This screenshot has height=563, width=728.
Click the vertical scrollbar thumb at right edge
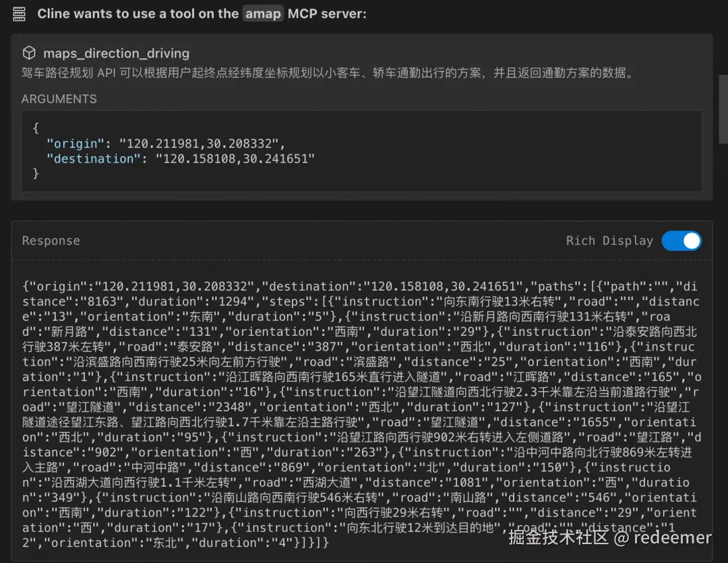point(723,109)
